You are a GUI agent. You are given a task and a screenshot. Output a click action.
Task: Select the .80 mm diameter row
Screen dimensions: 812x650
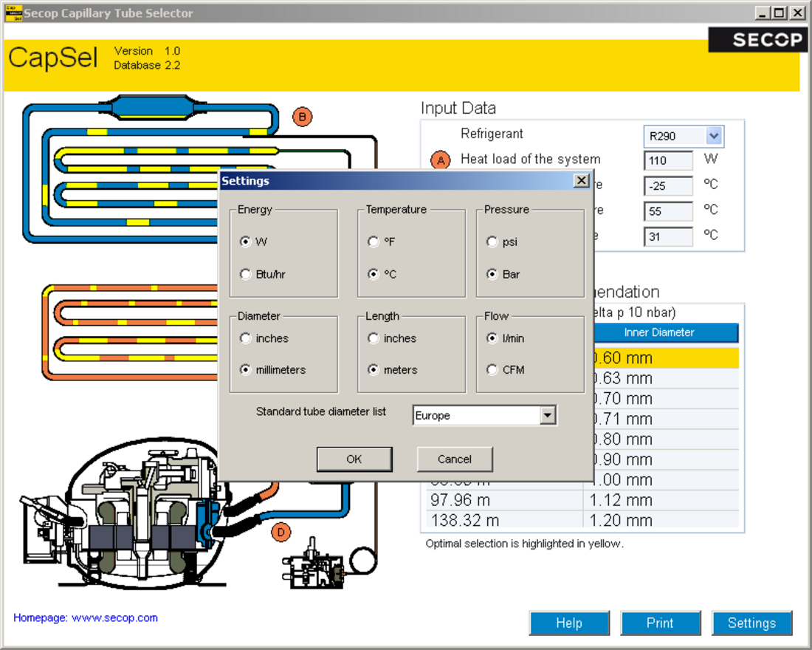[665, 439]
